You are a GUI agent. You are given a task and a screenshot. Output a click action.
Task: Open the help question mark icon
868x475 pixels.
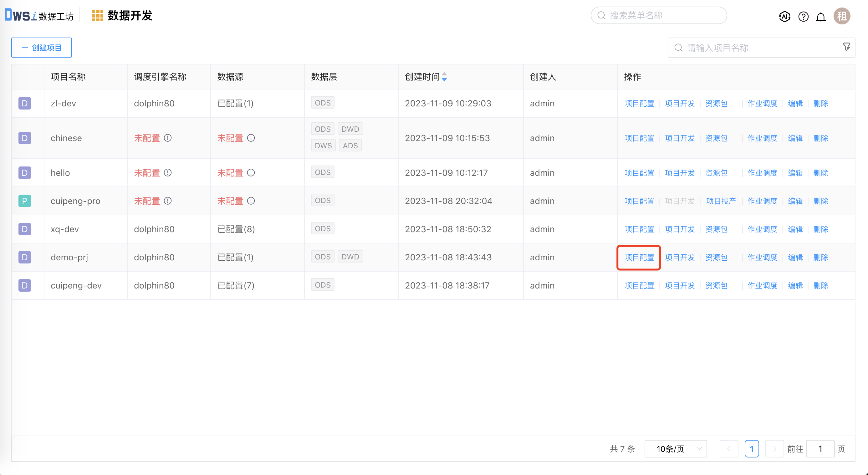point(803,17)
